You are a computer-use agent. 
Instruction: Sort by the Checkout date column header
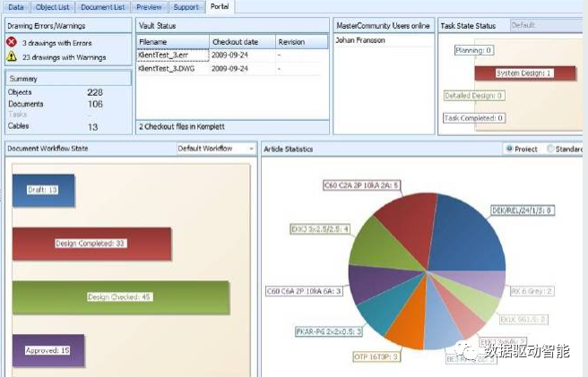(x=243, y=42)
